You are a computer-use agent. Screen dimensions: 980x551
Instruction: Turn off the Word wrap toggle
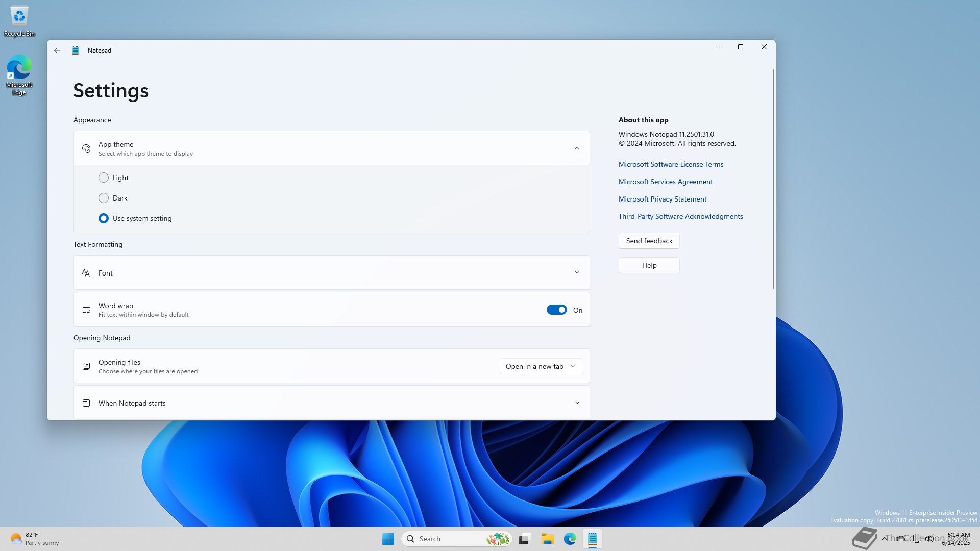click(x=556, y=310)
